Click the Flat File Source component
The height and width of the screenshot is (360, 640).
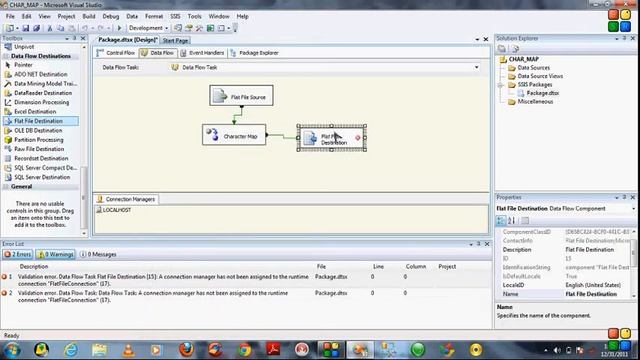(x=241, y=96)
